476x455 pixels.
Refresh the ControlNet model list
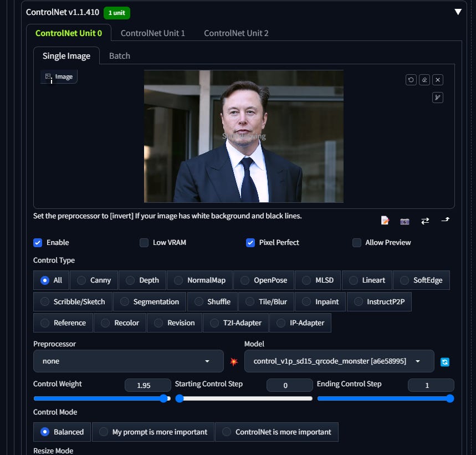[445, 361]
